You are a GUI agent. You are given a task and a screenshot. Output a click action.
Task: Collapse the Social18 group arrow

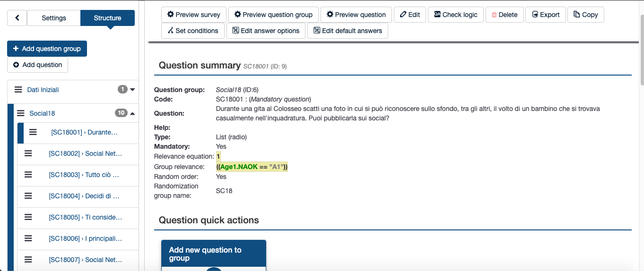tap(132, 113)
